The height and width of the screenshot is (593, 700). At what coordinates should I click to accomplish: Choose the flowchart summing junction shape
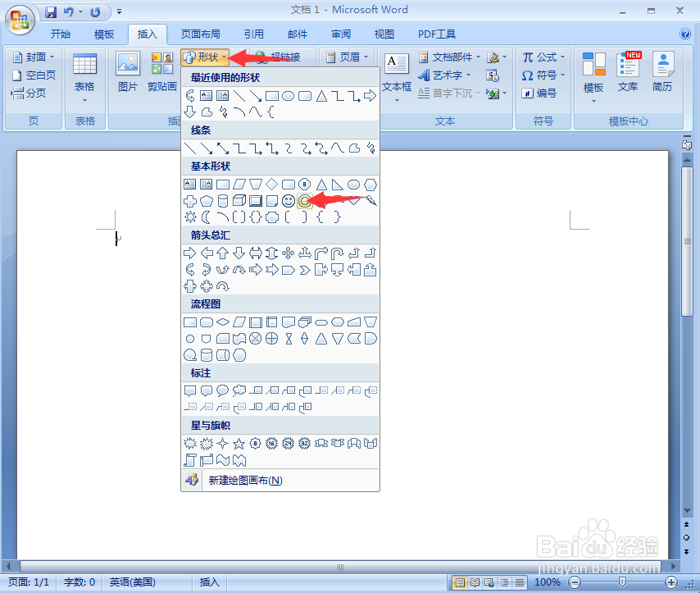coord(256,339)
